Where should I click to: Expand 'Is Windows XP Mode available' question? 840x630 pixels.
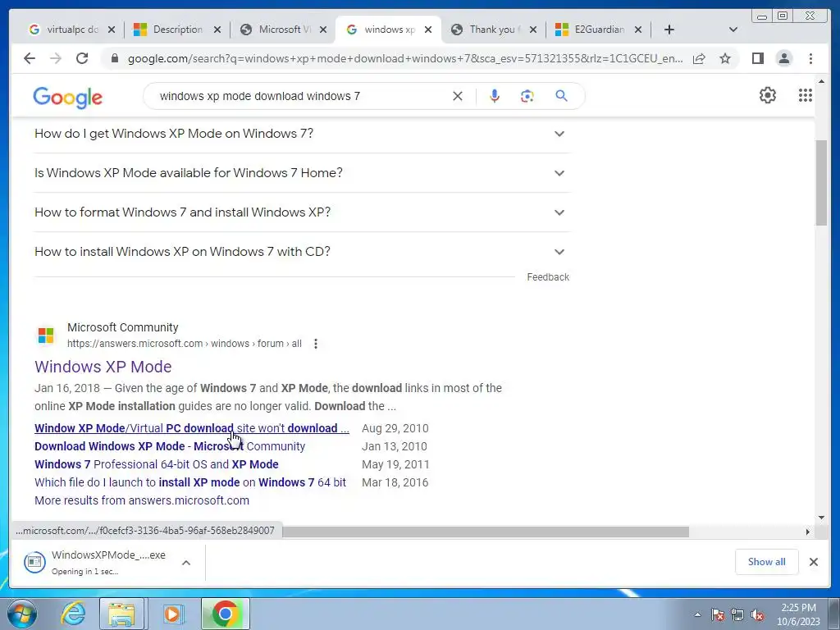[302, 173]
